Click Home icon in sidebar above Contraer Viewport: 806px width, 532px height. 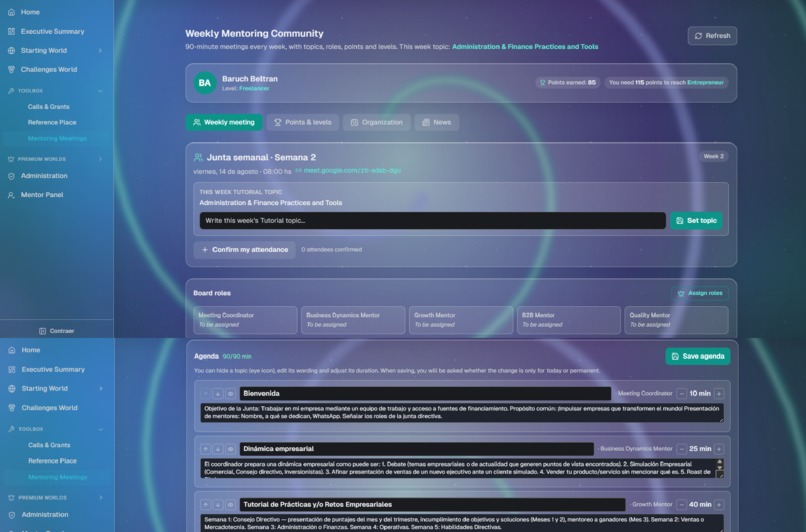11,12
